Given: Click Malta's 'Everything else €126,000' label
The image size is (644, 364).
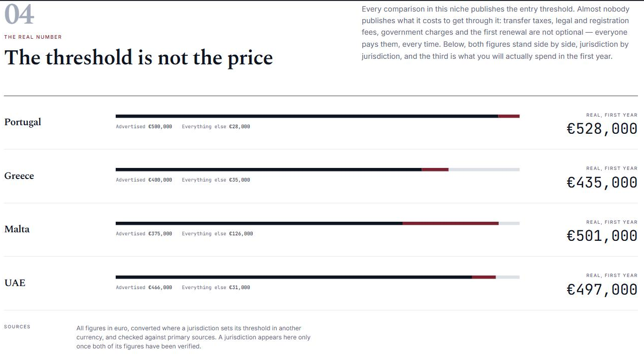Looking at the screenshot, I should [217, 234].
